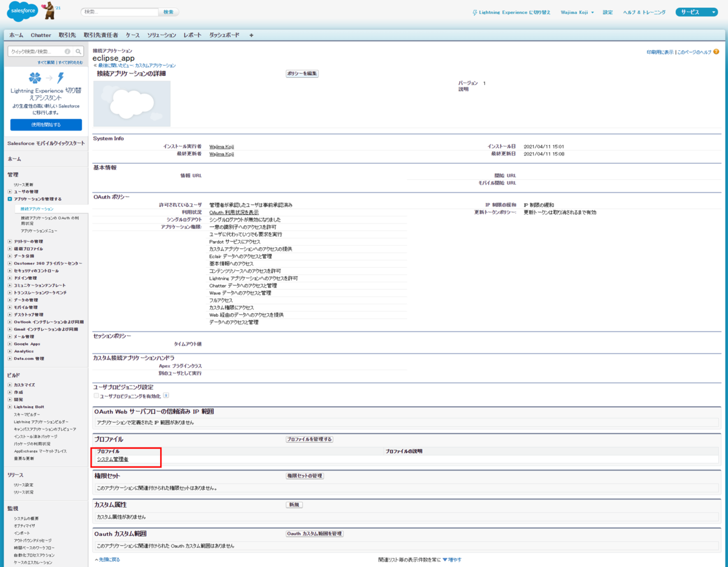Open アプリケーションメニュー sidebar item
Viewport: 728px width, 567px height.
(39, 231)
